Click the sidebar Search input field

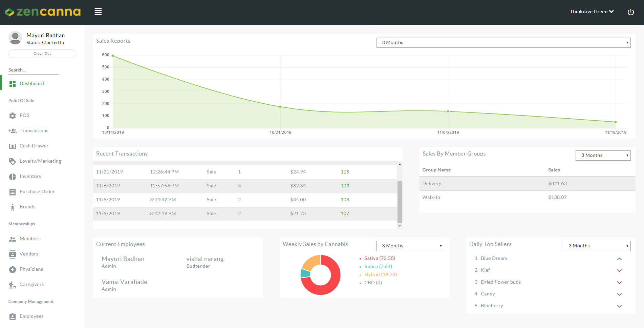click(x=33, y=70)
